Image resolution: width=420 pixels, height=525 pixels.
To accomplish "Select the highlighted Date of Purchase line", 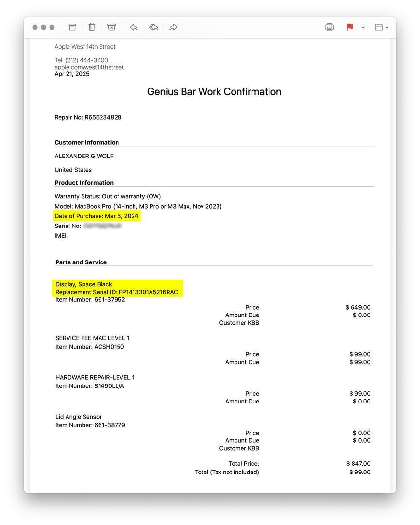I will pos(96,216).
